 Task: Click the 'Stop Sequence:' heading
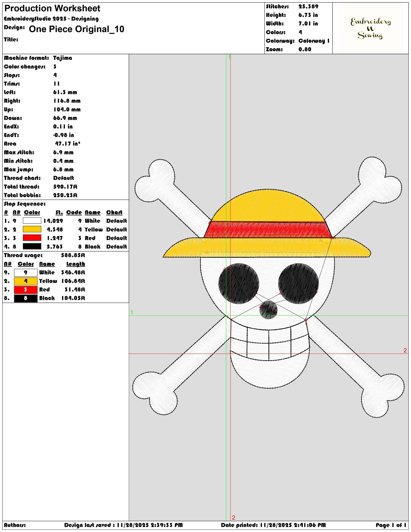click(25, 204)
